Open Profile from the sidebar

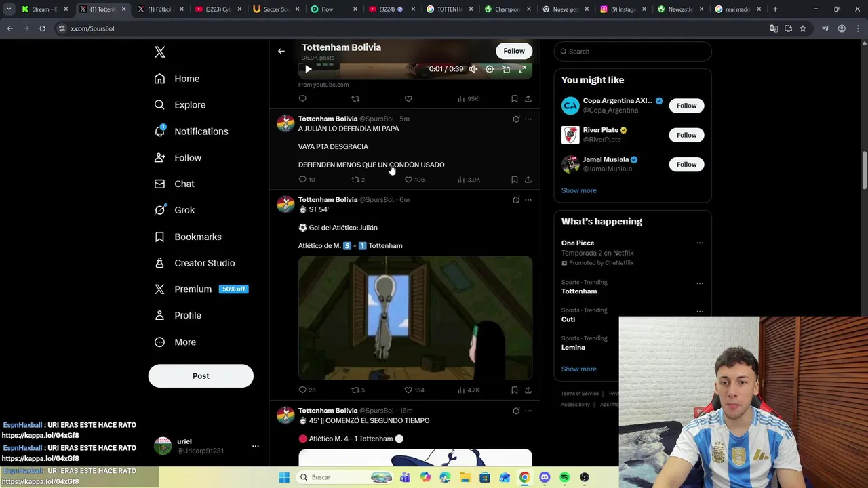(178, 315)
